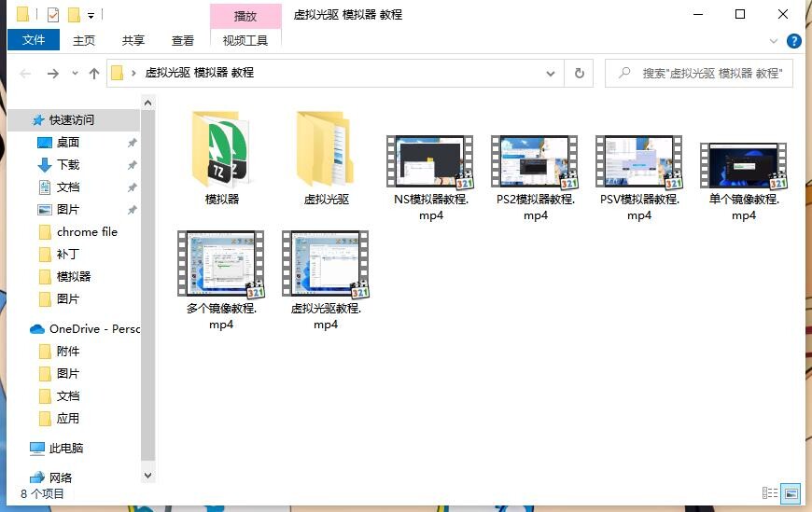
Task: Select the 此电脑 icon in sidebar
Action: click(37, 448)
